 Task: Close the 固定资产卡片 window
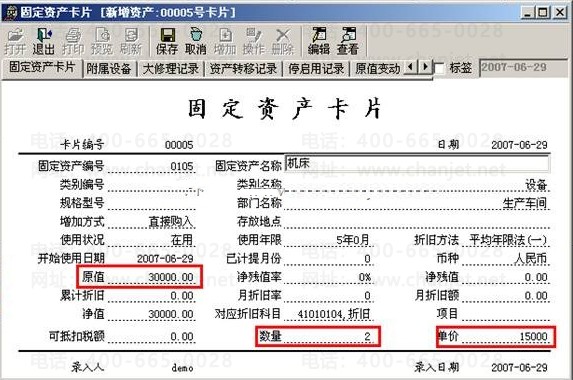[559, 12]
